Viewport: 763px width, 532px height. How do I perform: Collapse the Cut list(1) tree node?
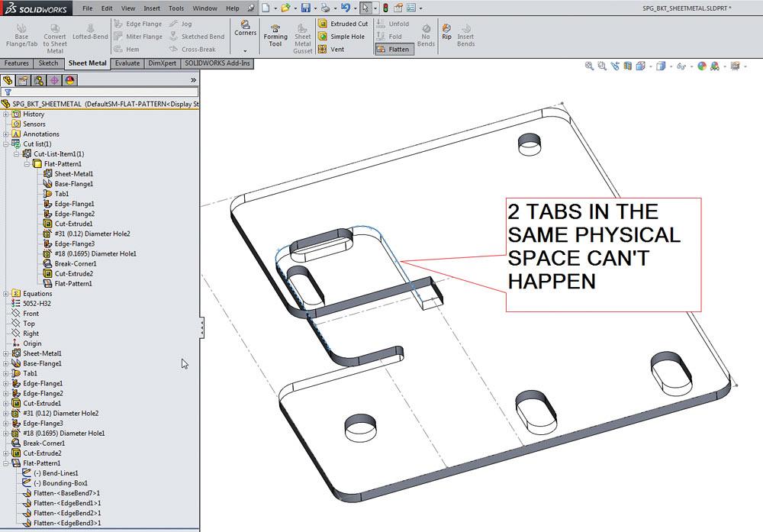tap(6, 144)
